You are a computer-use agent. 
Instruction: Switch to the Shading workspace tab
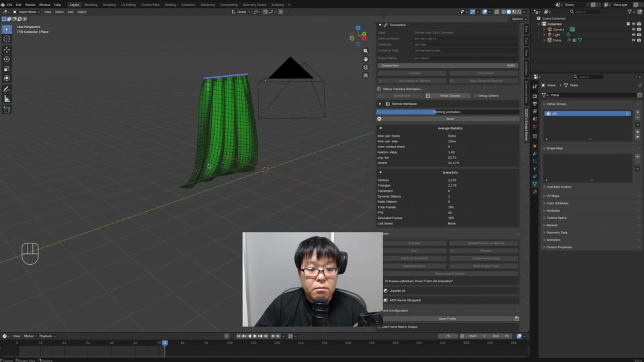pos(170,5)
